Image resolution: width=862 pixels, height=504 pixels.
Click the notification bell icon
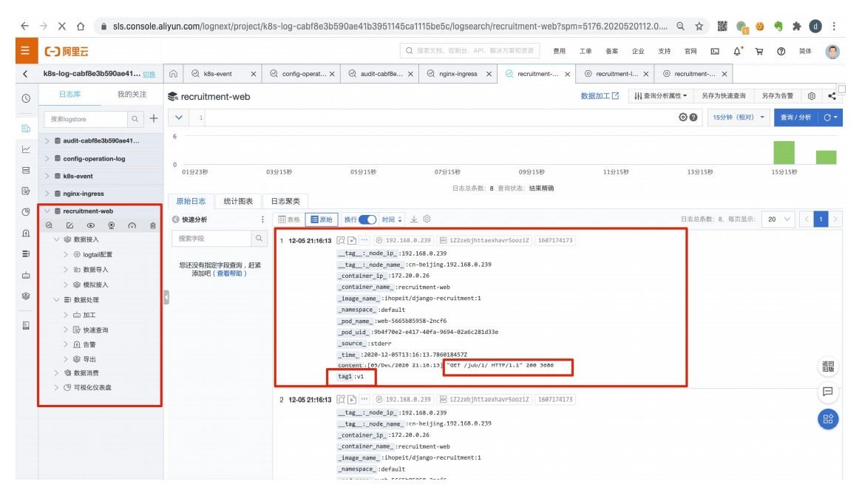click(737, 51)
